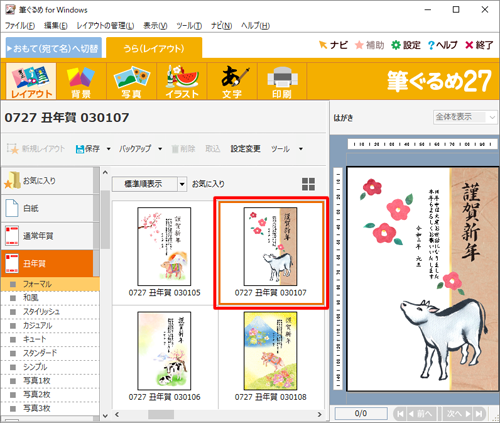Open the 写真 photo tool
This screenshot has height=423, width=500.
point(131,81)
